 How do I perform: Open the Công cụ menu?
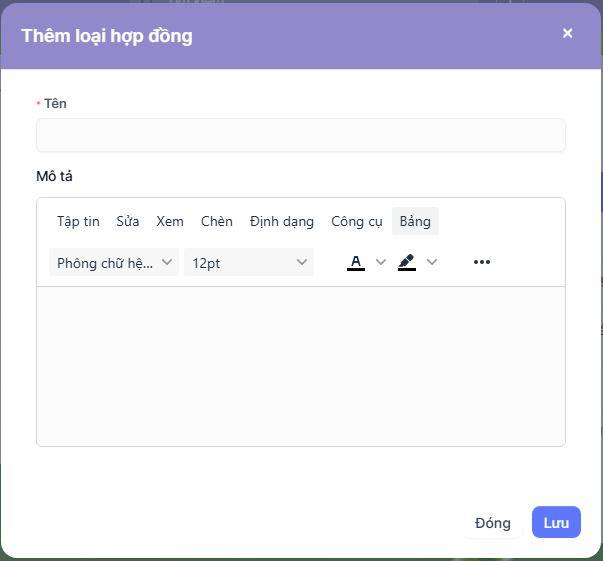pos(357,221)
